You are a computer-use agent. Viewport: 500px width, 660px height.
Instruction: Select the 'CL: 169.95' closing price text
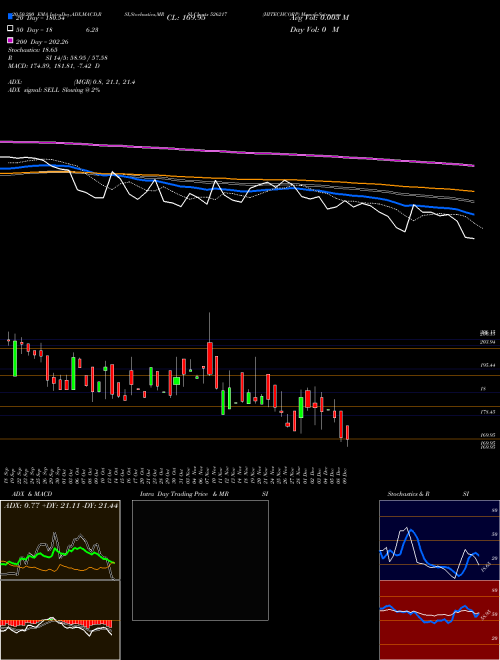click(186, 18)
